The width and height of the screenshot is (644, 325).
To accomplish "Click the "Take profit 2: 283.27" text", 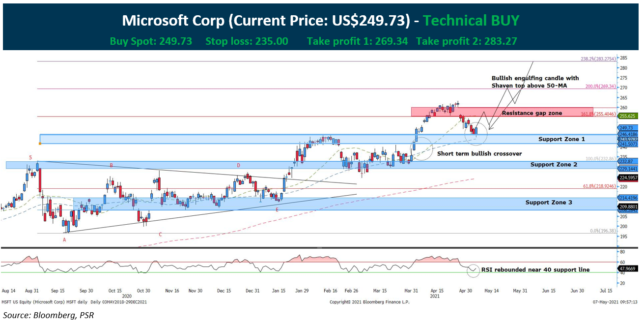I will [467, 41].
